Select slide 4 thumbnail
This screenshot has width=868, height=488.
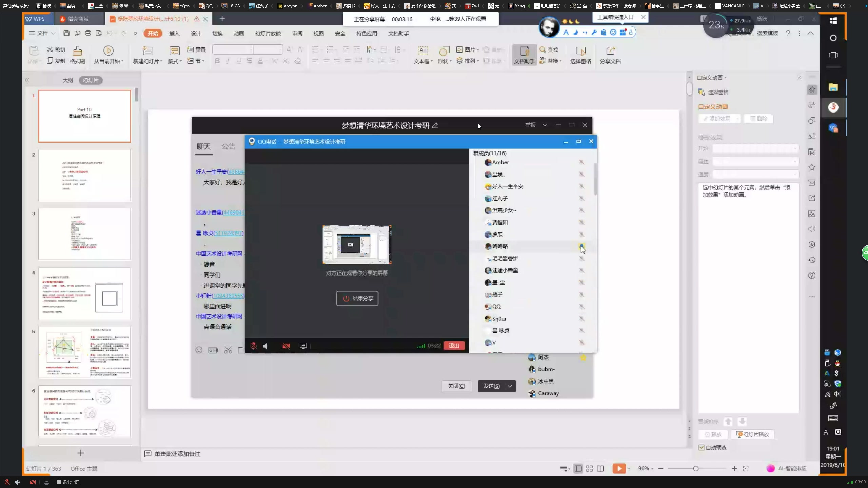tap(84, 293)
